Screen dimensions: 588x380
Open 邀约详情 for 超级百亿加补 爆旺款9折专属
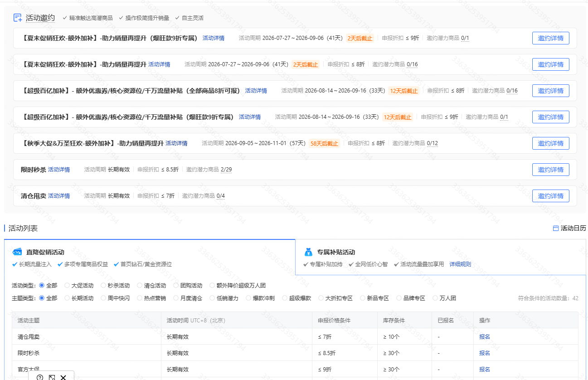550,117
